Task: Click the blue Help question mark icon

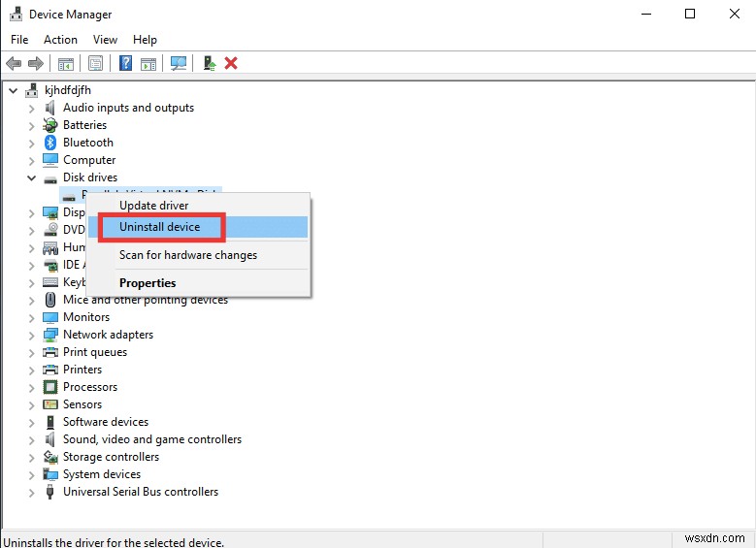Action: coord(125,63)
